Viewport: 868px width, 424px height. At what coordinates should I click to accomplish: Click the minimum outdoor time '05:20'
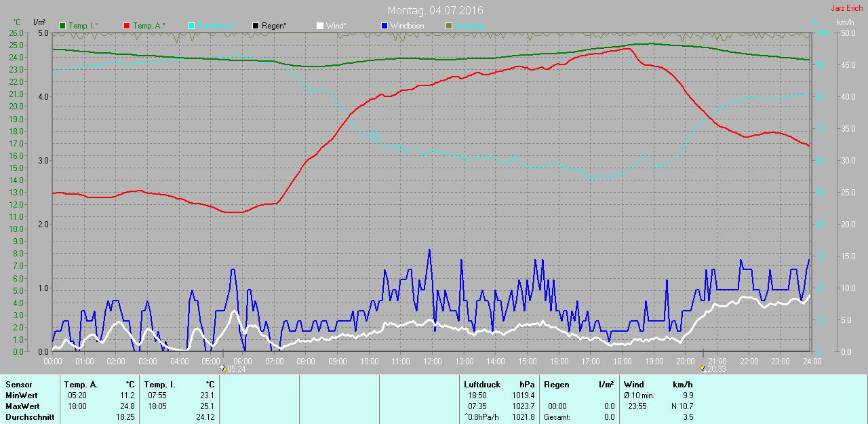77,396
